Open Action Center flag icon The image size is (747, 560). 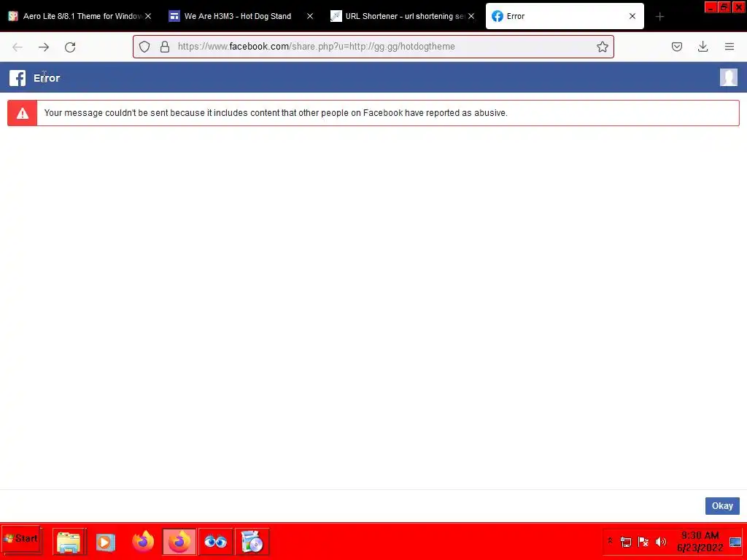point(643,542)
